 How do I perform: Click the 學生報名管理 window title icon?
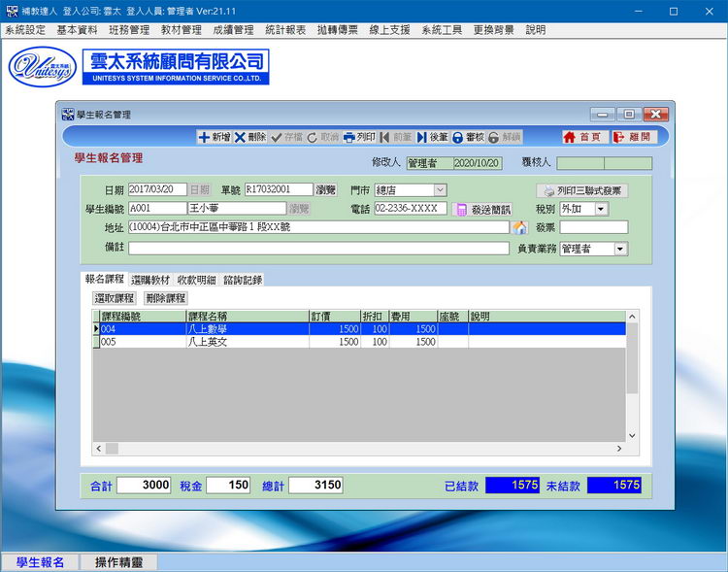click(68, 115)
